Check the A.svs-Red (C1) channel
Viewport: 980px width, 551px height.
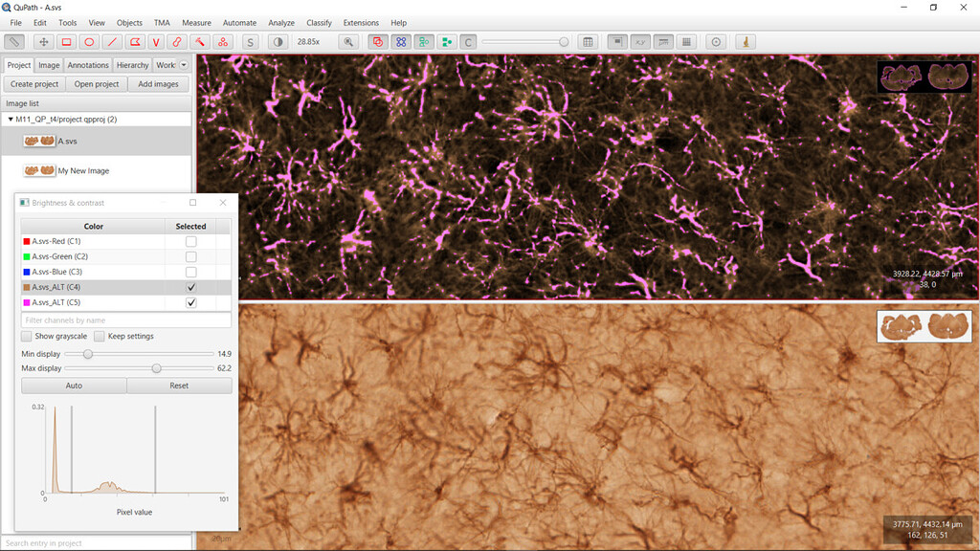pos(190,241)
